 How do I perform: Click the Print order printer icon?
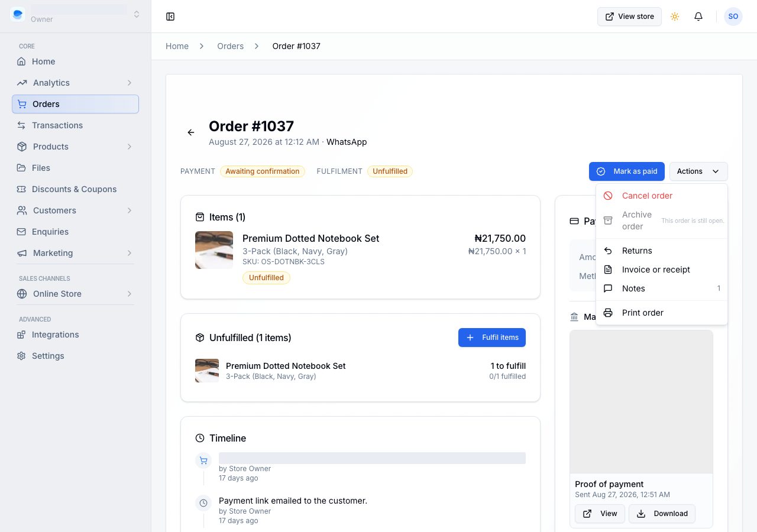pos(608,313)
